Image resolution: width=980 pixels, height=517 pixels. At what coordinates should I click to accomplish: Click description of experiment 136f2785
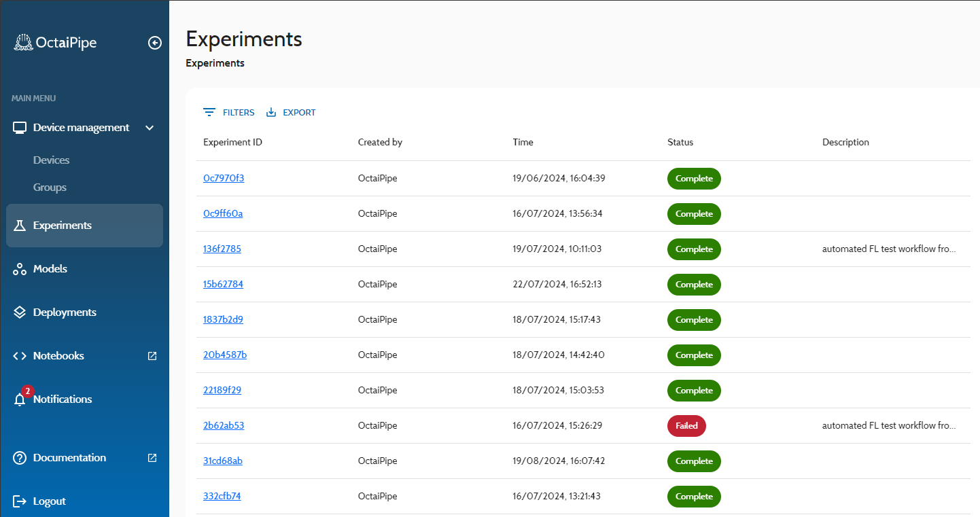coord(889,249)
